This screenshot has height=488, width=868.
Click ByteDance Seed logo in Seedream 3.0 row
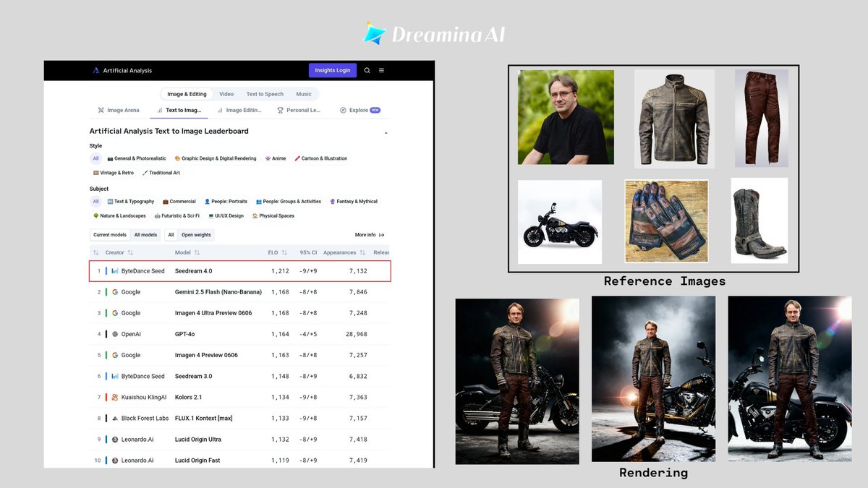tap(115, 377)
